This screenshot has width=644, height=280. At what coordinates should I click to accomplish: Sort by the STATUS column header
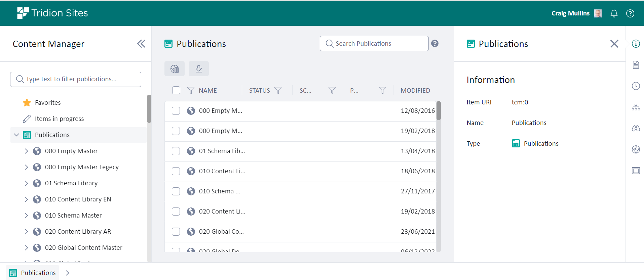click(x=260, y=90)
